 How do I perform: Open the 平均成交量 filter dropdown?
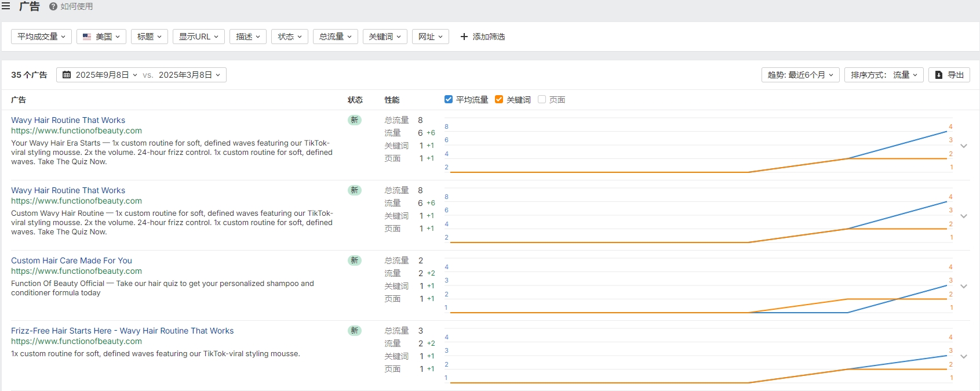[42, 37]
